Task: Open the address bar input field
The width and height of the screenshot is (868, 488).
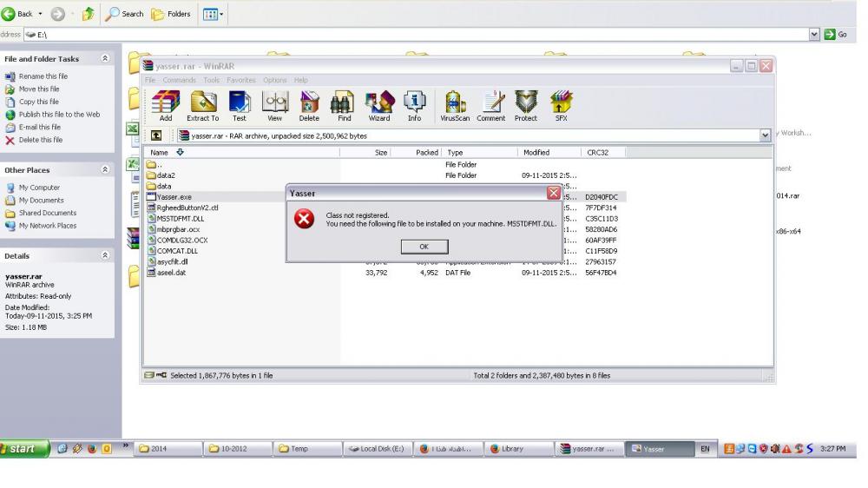Action: [x=417, y=35]
